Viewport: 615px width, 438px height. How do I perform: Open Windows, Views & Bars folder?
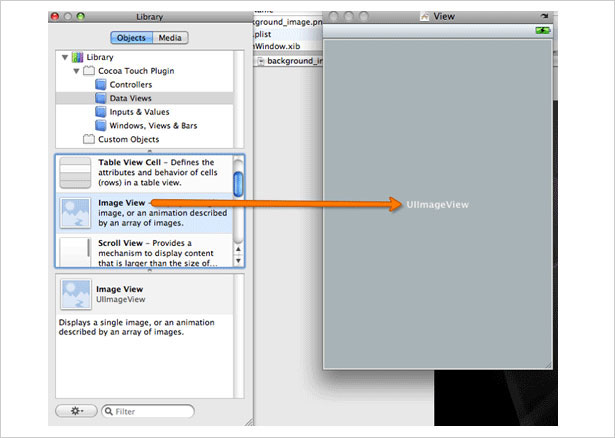[x=147, y=125]
